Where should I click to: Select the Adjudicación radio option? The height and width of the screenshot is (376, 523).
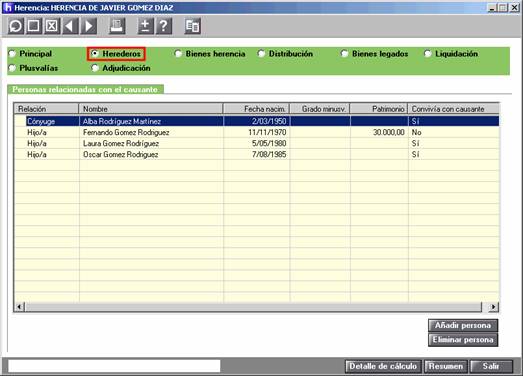121,68
